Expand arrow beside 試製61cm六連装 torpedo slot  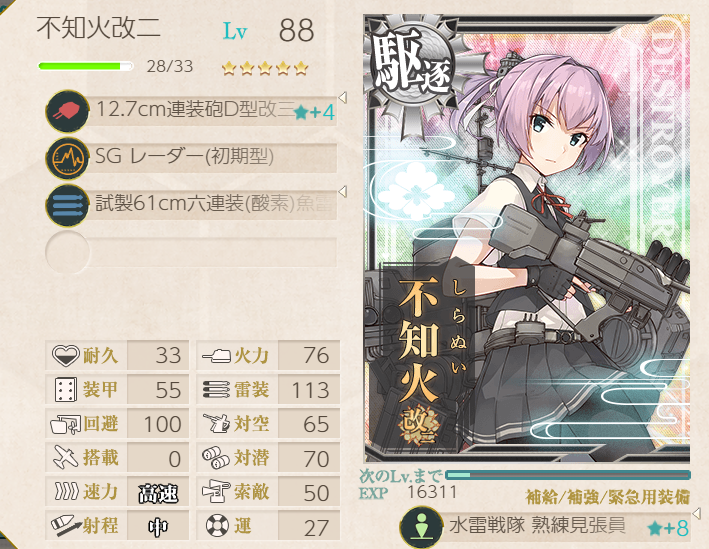pos(343,191)
